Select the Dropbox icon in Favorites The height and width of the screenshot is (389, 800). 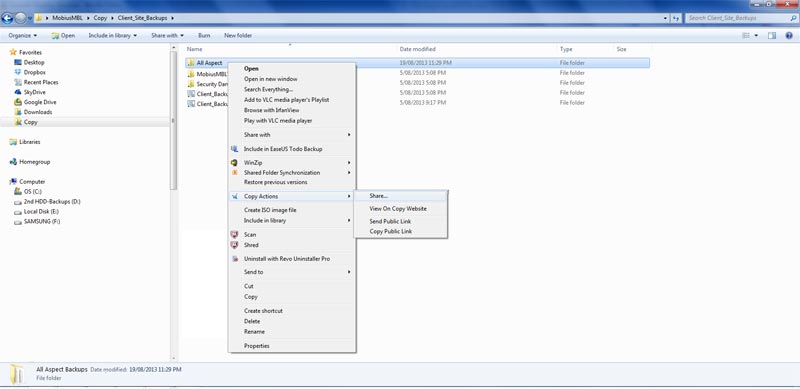18,72
